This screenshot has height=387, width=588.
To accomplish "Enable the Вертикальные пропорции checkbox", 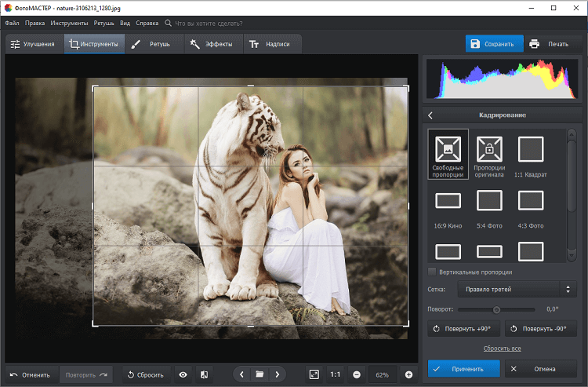I will click(x=433, y=272).
